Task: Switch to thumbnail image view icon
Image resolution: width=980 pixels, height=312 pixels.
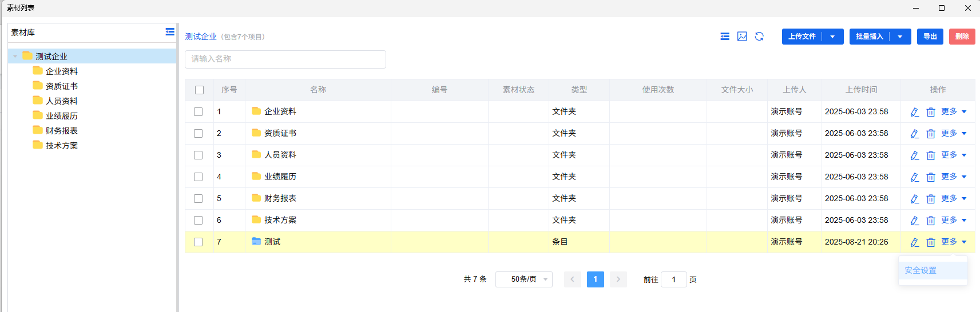Action: 742,37
